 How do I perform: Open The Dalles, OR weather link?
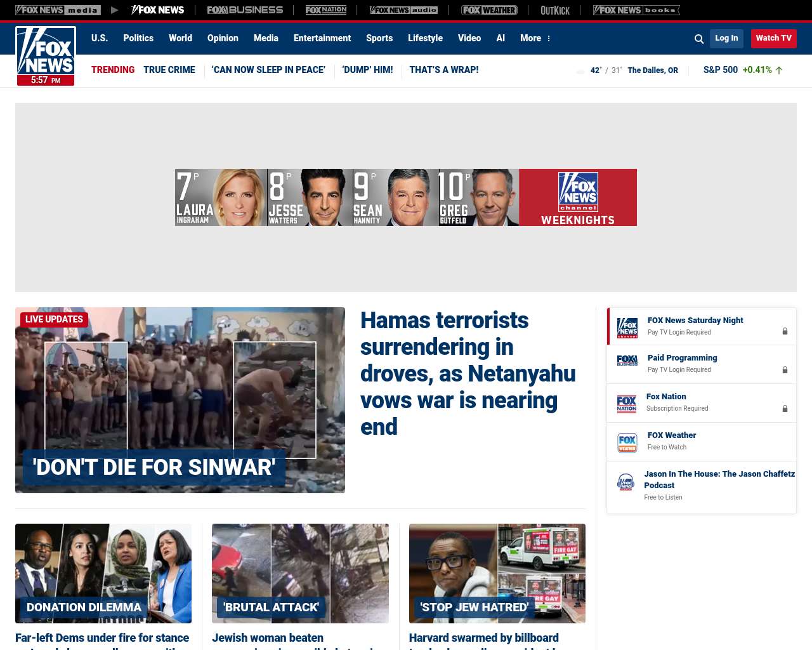(653, 70)
